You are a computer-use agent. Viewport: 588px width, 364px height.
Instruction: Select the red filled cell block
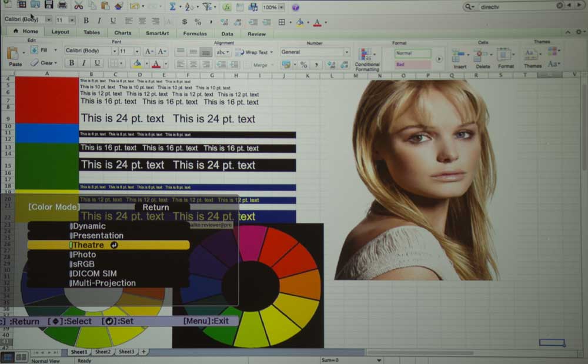pos(47,101)
